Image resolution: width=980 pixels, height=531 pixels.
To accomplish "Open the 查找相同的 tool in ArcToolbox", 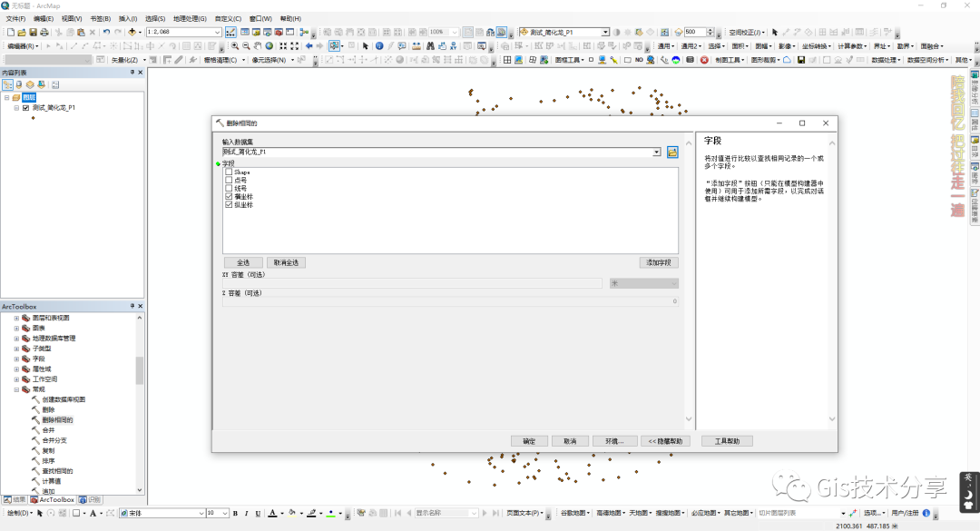I will tap(56, 471).
